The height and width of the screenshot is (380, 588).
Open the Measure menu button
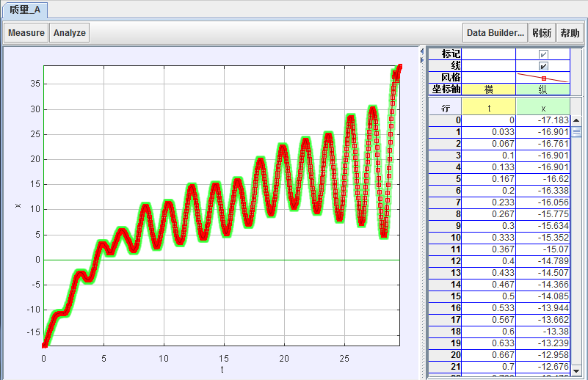point(26,33)
